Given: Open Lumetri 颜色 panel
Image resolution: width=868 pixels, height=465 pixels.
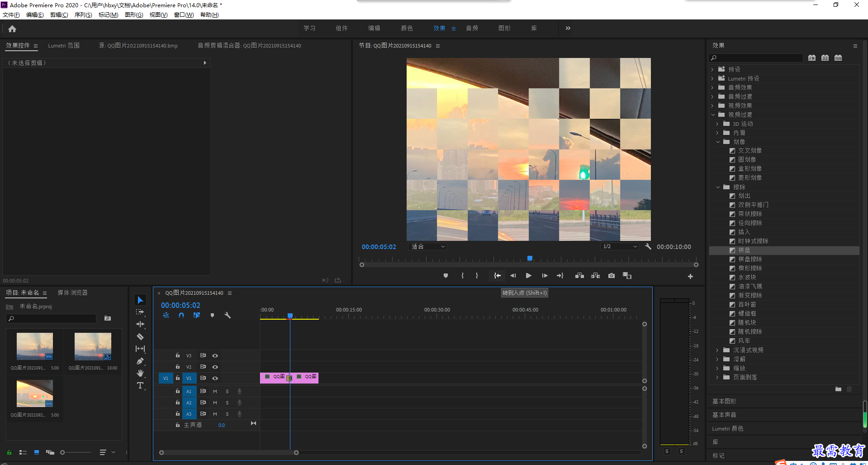Looking at the screenshot, I should coord(727,428).
